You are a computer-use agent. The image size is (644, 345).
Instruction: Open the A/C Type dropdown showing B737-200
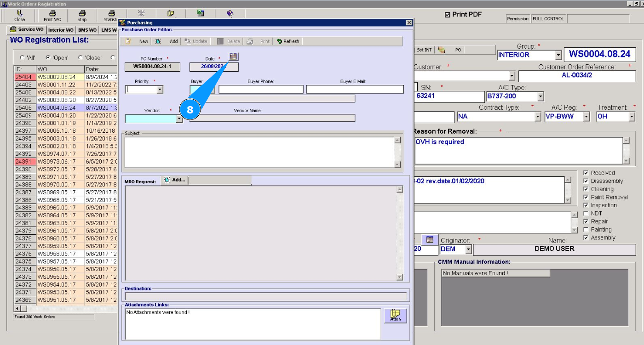click(540, 96)
